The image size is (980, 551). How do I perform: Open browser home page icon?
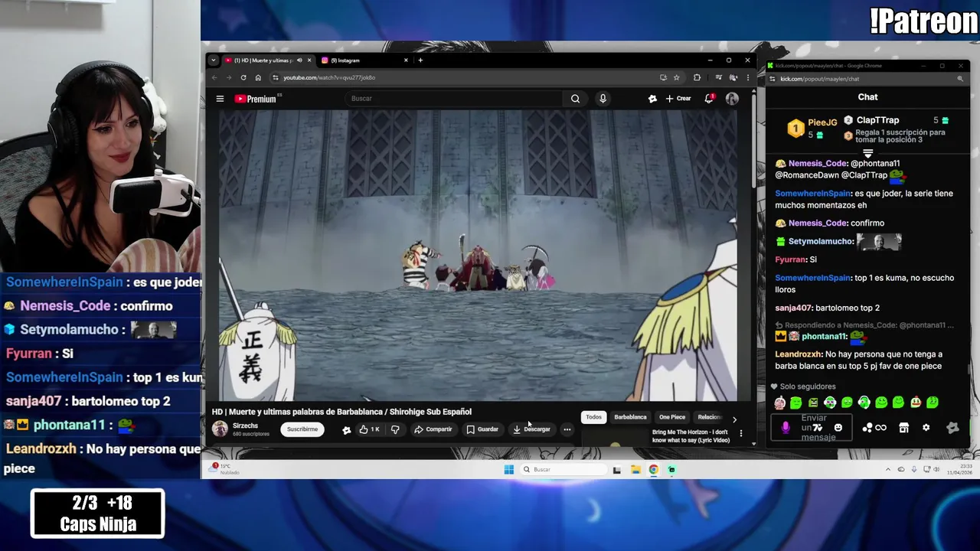pos(258,77)
